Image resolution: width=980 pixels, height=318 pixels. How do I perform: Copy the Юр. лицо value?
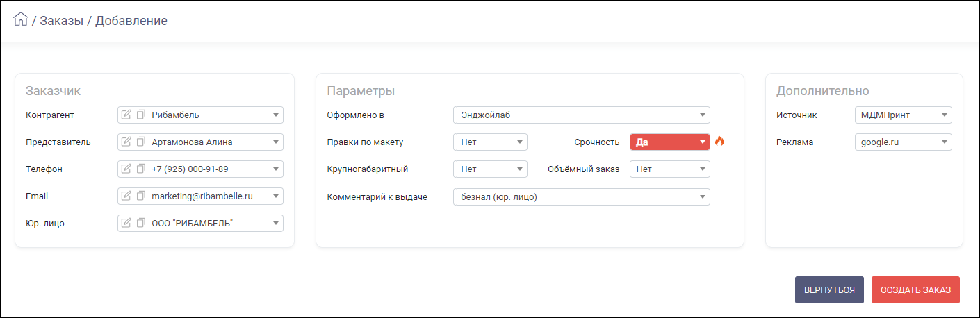point(141,223)
